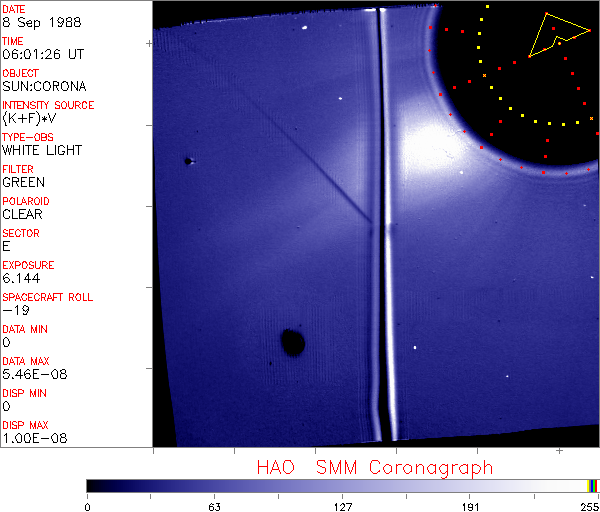600x512 pixels.
Task: Click the 127 tick label on the color scale
Action: click(342, 507)
